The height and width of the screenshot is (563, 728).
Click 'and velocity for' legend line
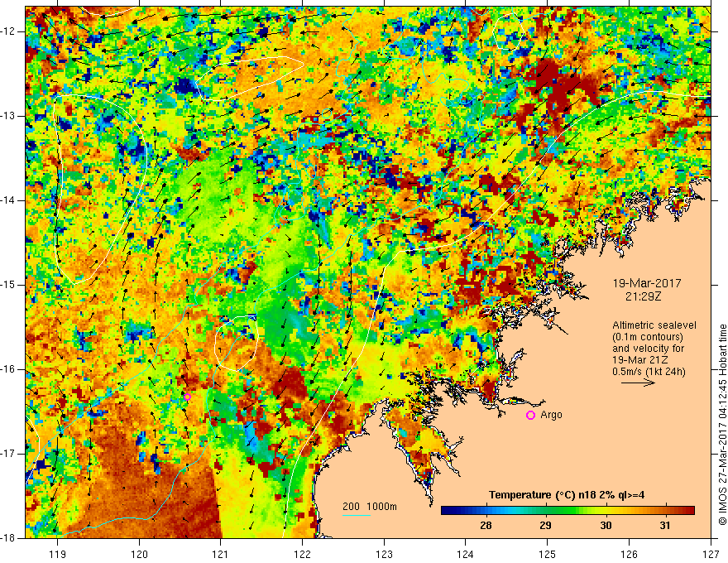tap(648, 349)
